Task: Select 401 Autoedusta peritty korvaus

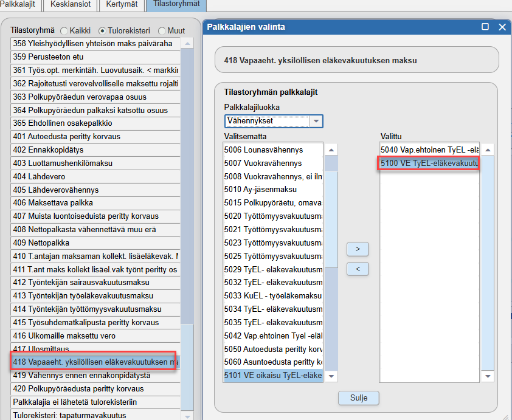Action: (x=95, y=136)
